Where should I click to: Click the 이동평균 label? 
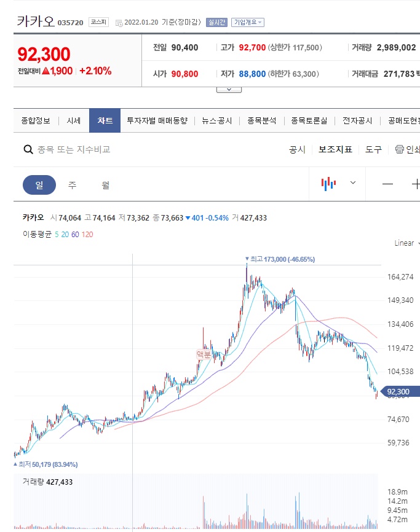pyautogui.click(x=37, y=235)
